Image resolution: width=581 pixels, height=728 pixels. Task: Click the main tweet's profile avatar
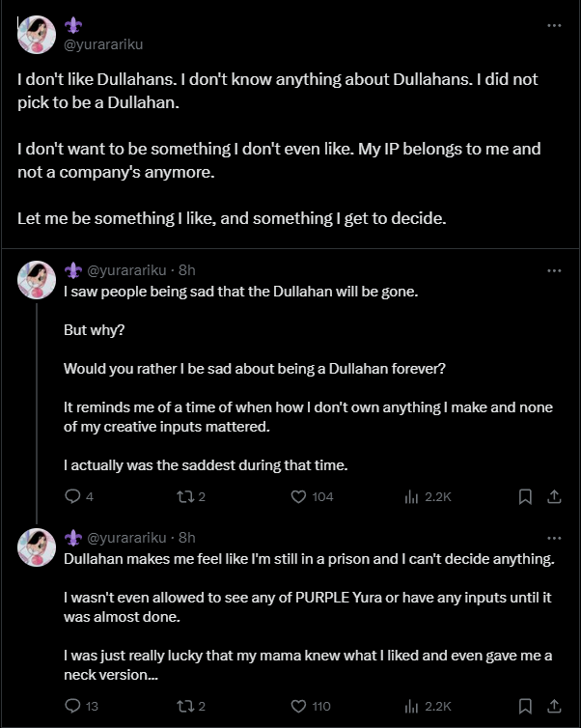(x=37, y=35)
